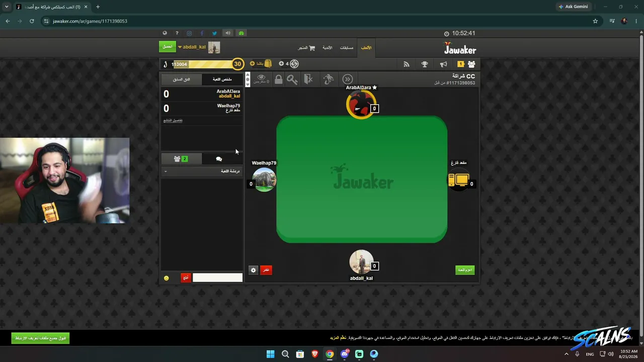Accept all cookies green button
The image size is (644, 362).
[x=40, y=338]
